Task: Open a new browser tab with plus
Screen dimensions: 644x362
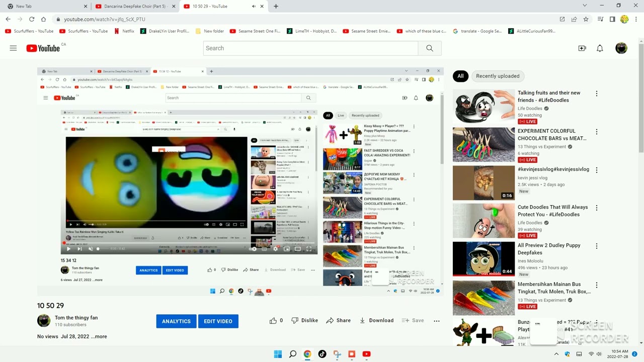Action: point(276,6)
